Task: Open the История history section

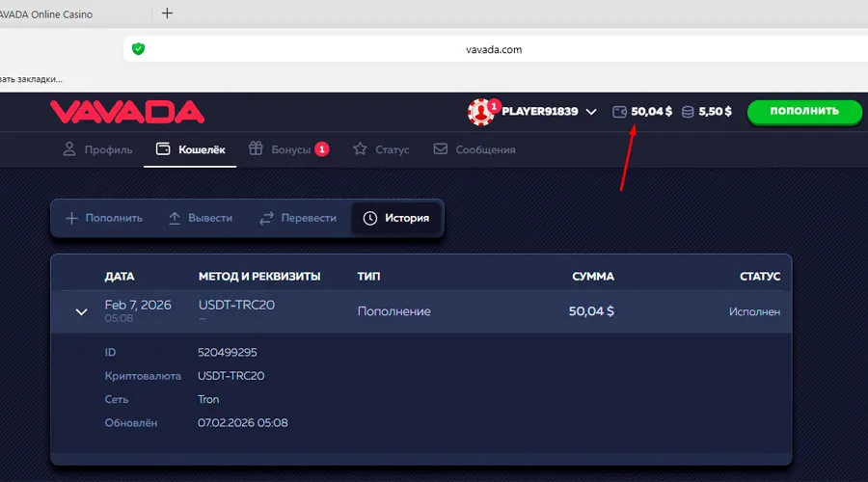Action: pos(396,218)
